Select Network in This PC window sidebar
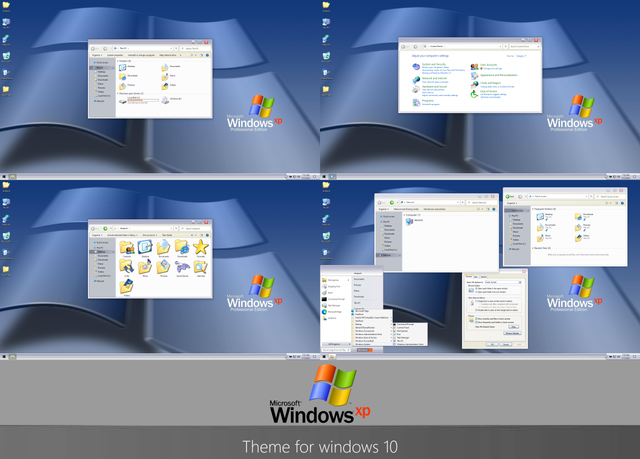The image size is (640, 459). 99,101
